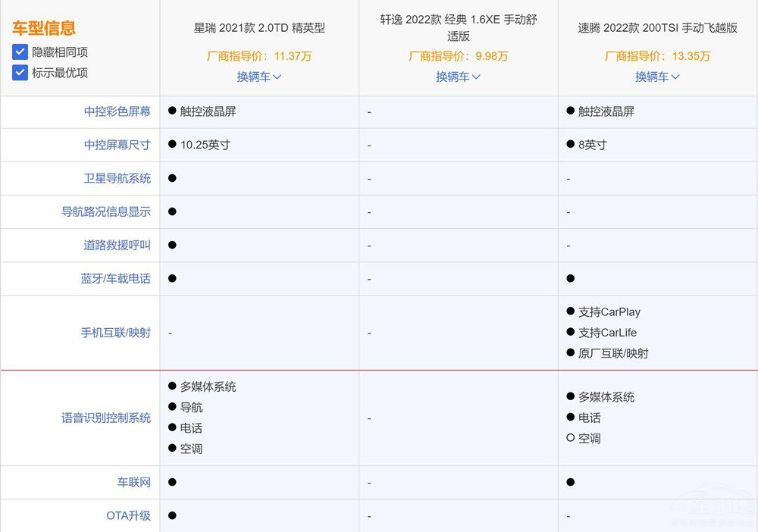The image size is (758, 532).
Task: Click the 中控屏幕尺寸 row label
Action: pyautogui.click(x=117, y=145)
